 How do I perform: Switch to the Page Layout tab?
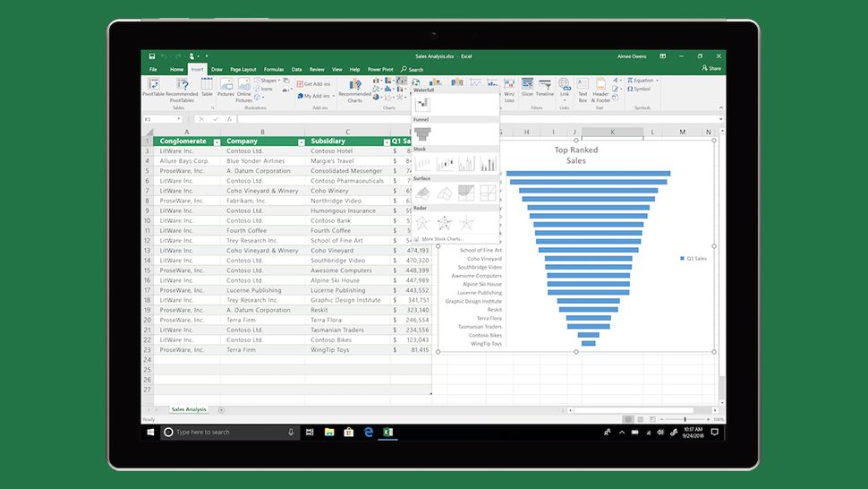pyautogui.click(x=243, y=69)
